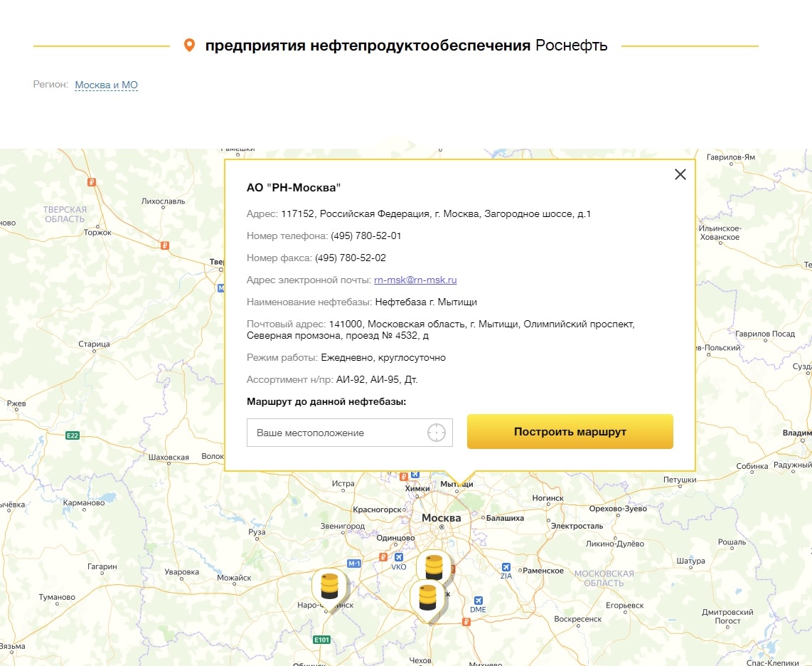Select the oil barrel marker left of ZIA airport
812x666 pixels.
[434, 566]
